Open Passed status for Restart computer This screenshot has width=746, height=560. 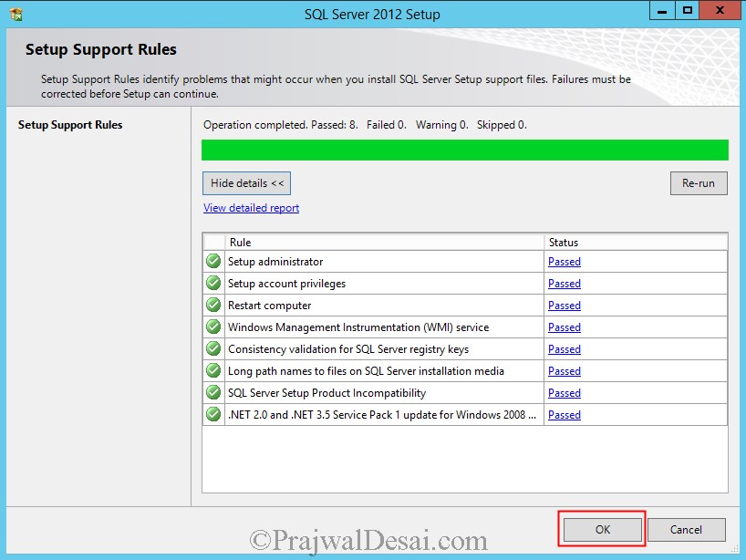click(x=565, y=306)
